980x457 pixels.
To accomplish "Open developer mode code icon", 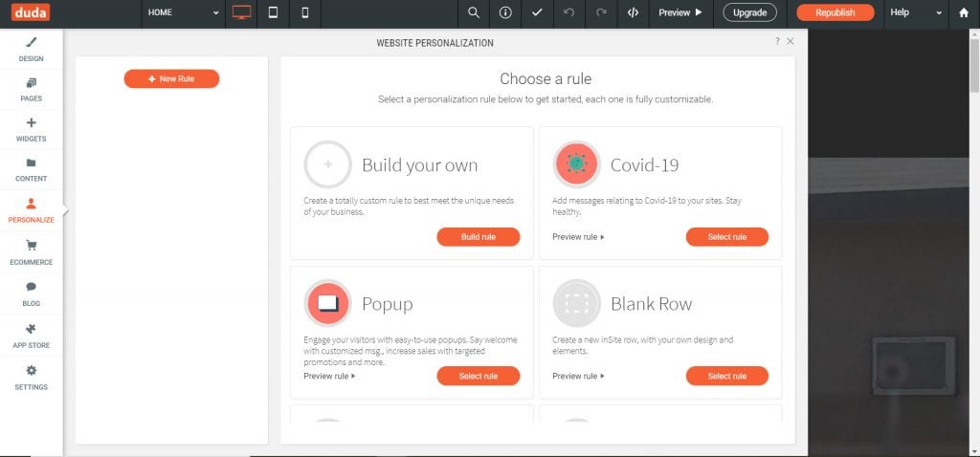I will pyautogui.click(x=634, y=12).
